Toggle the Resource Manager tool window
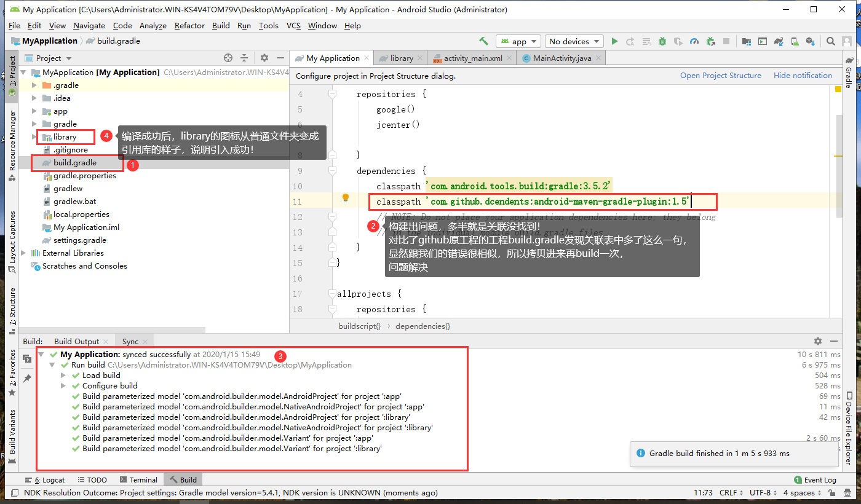Image resolution: width=861 pixels, height=504 pixels. 12,145
